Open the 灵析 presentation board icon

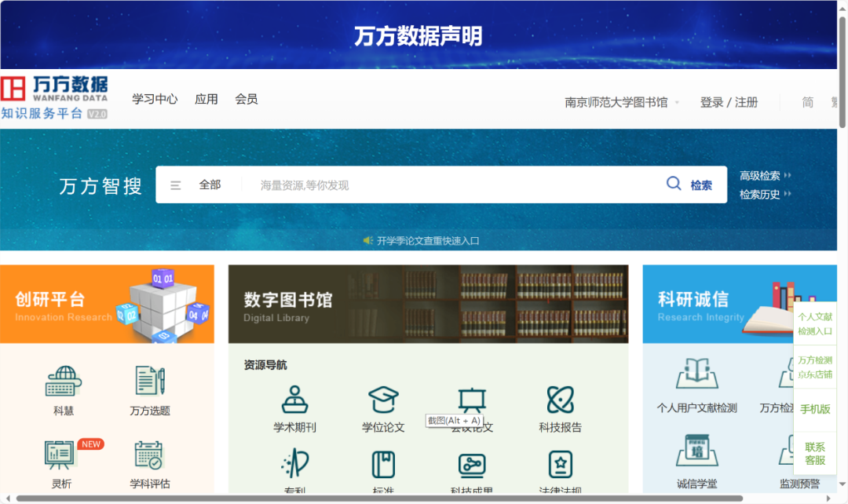tap(60, 455)
